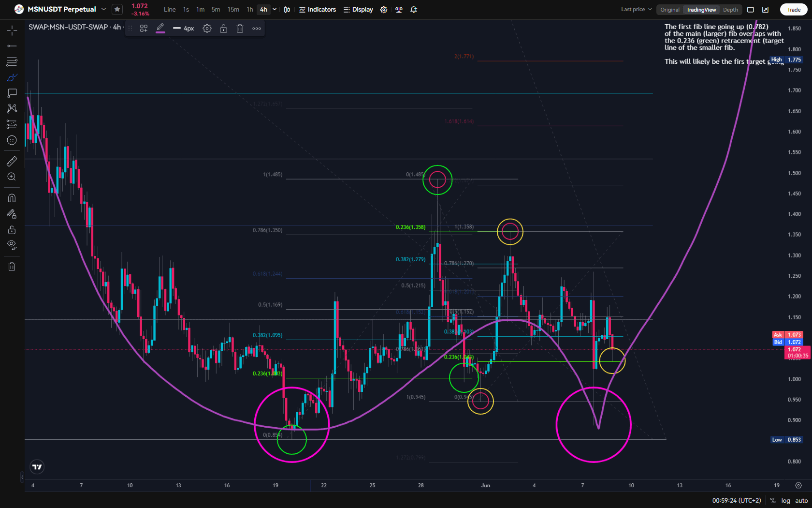Expand the MSNUSDT Perpetual pair selector

[103, 9]
